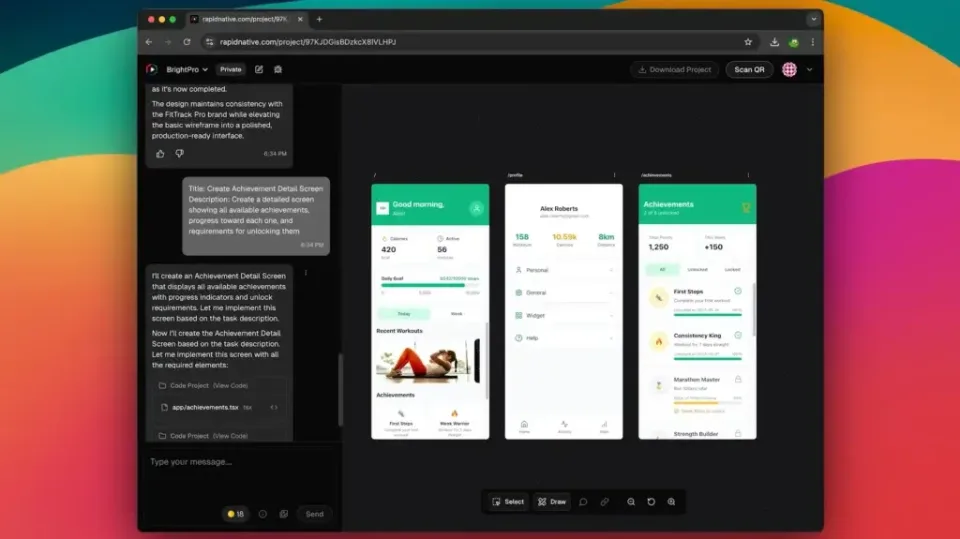Reload the page in browser
The height and width of the screenshot is (539, 960).
[x=187, y=42]
